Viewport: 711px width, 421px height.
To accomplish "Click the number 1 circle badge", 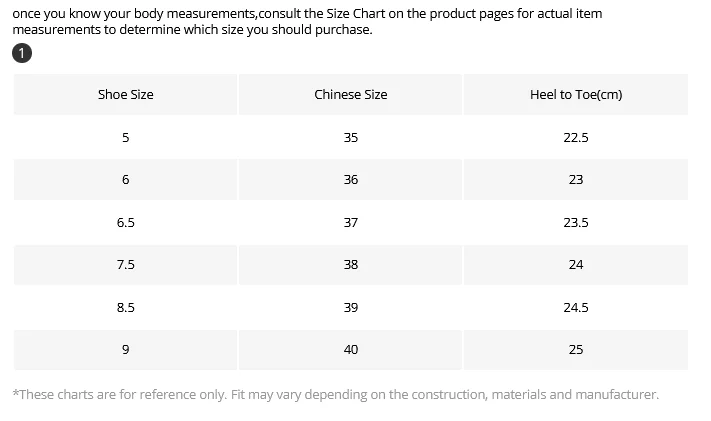I will (x=22, y=53).
